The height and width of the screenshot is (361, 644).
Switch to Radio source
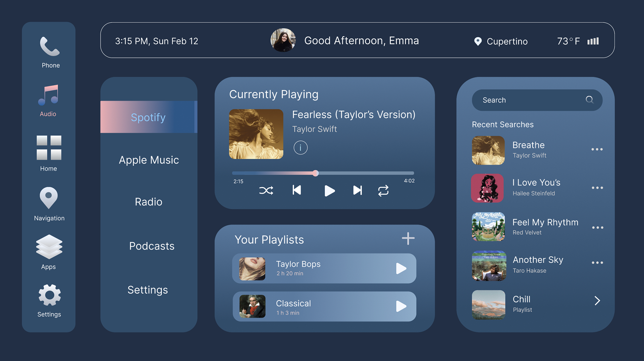coord(149,202)
